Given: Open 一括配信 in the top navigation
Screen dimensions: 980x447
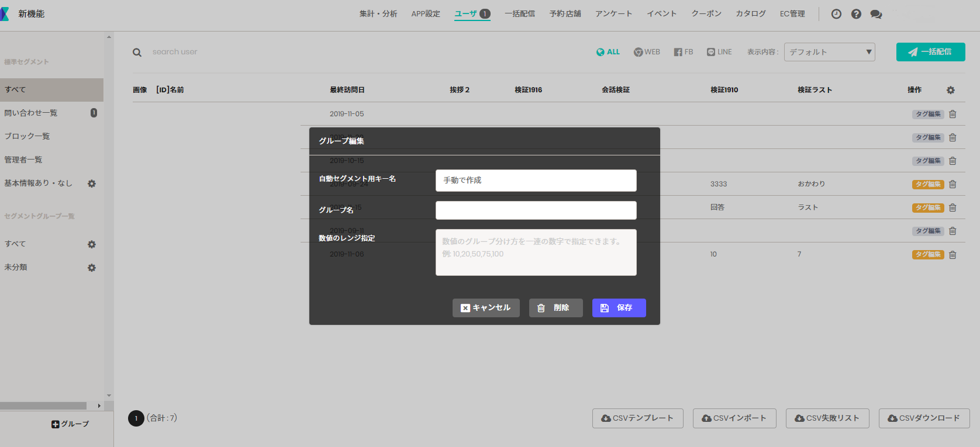Looking at the screenshot, I should [520, 14].
